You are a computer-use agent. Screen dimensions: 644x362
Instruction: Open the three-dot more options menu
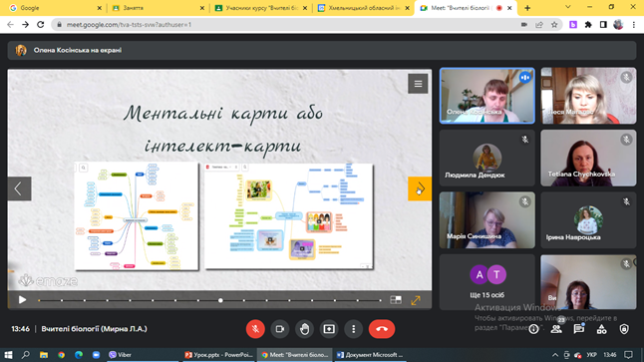coord(354,329)
